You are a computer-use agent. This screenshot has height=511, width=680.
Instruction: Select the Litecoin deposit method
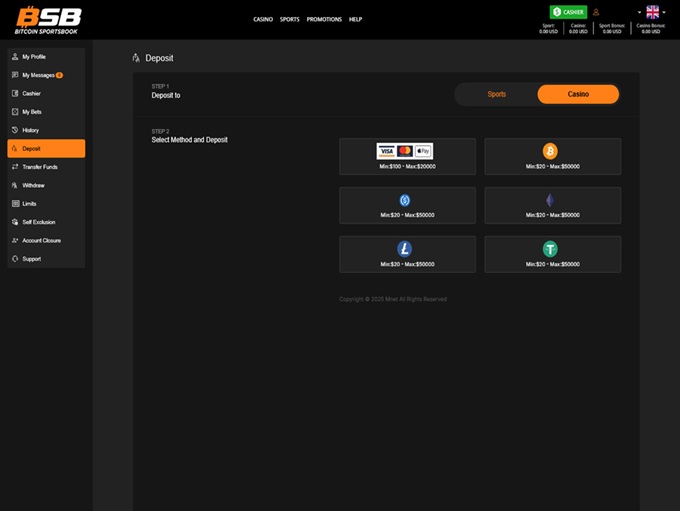[x=407, y=254]
